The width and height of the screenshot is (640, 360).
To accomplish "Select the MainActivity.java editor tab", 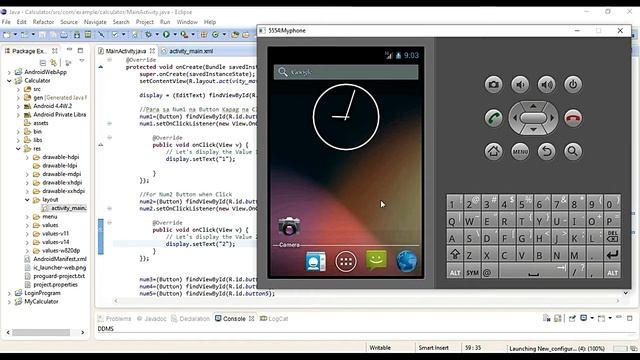I will pyautogui.click(x=126, y=51).
